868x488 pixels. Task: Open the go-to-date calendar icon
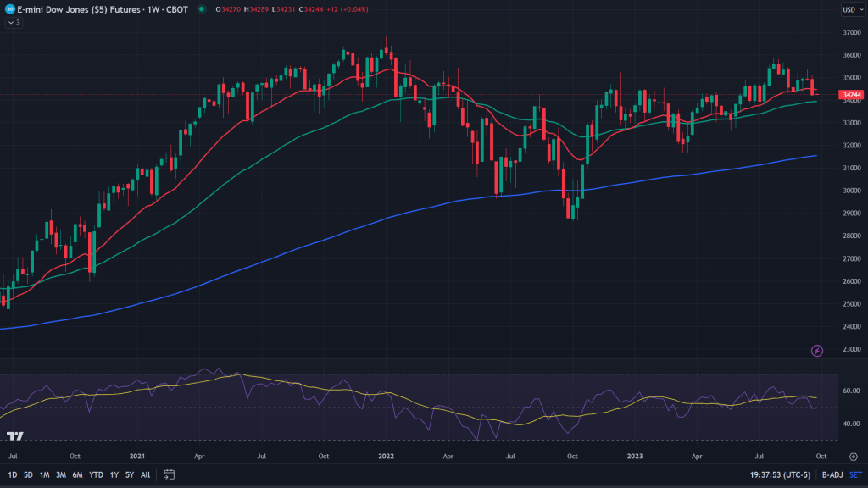[169, 474]
